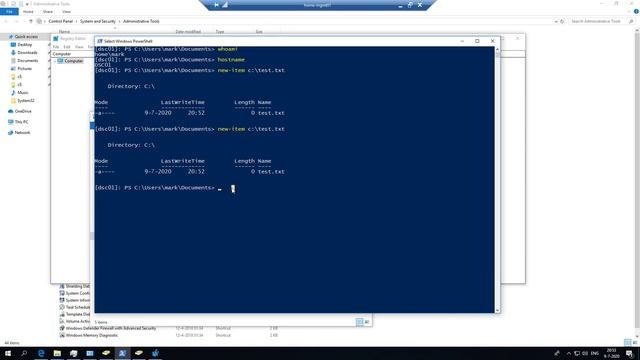Viewport: 640px width, 360px height.
Task: Minimize the remote session connection bar
Action: coord(400,5)
